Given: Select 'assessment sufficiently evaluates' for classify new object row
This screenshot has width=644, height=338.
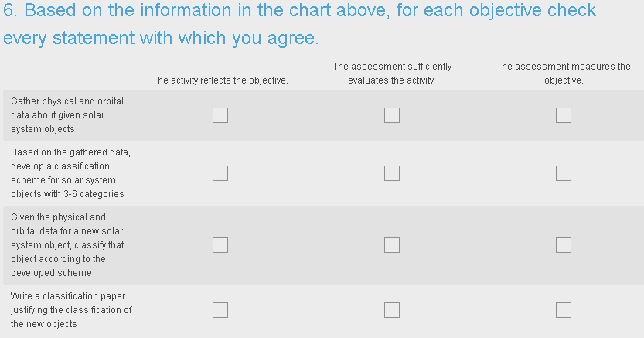Looking at the screenshot, I should (392, 245).
